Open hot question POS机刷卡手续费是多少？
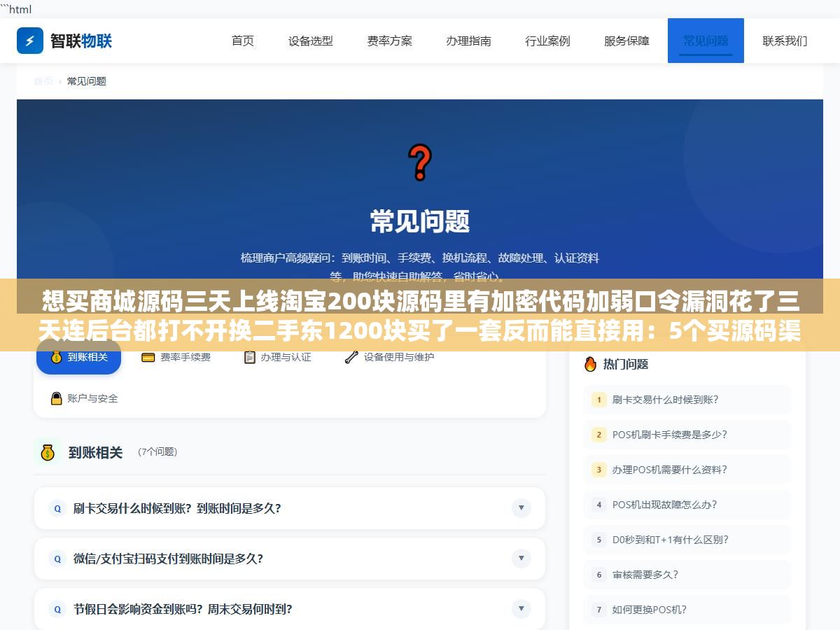 coord(687,435)
